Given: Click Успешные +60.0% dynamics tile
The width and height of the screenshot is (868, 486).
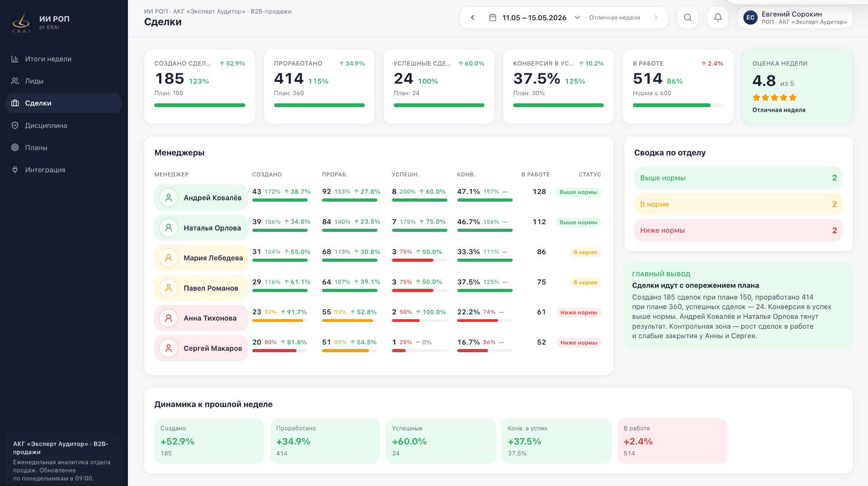Looking at the screenshot, I should 441,441.
